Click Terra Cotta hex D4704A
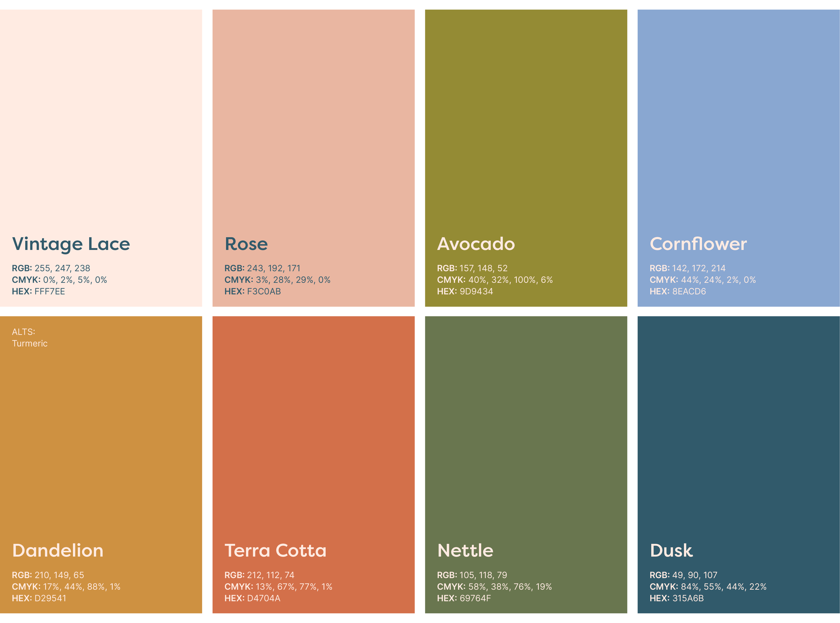 263,598
